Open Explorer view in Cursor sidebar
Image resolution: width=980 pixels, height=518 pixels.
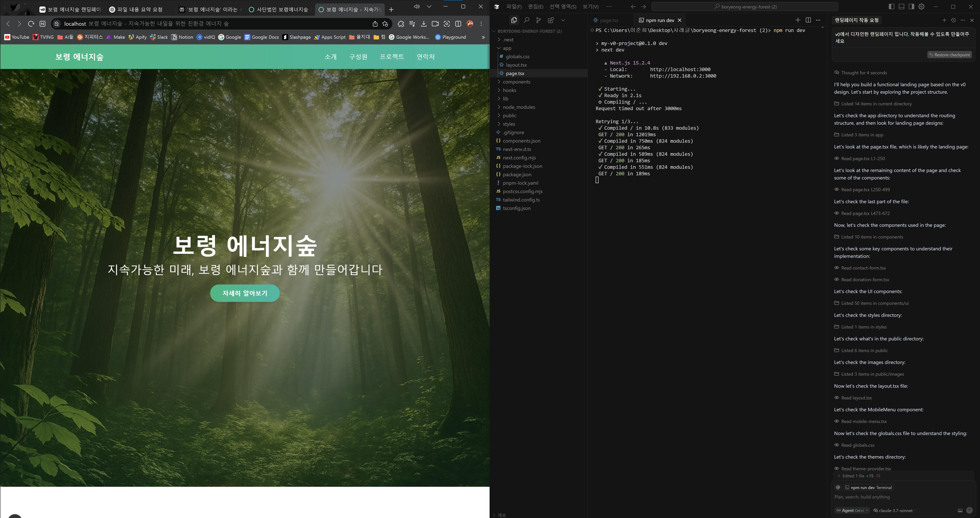(x=514, y=20)
